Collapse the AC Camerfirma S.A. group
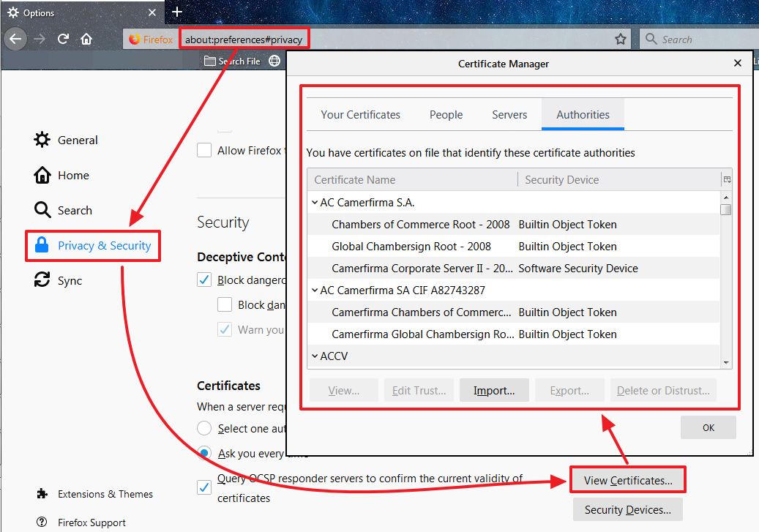 315,203
